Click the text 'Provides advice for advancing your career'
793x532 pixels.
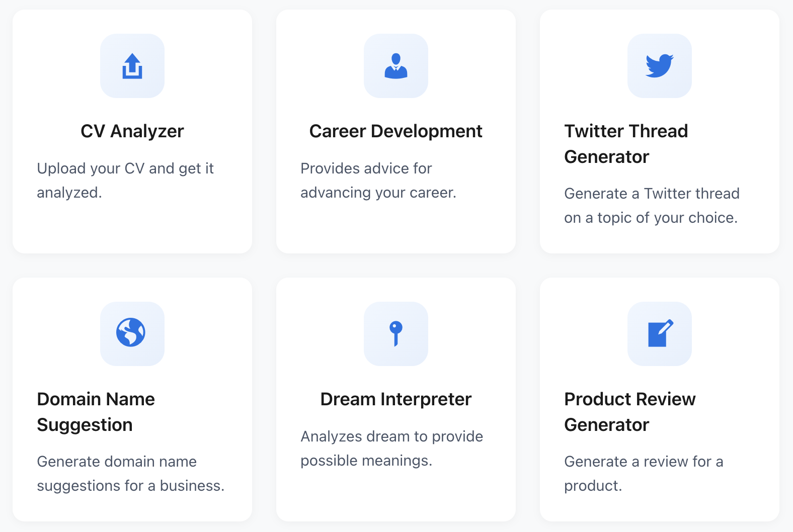(x=378, y=180)
